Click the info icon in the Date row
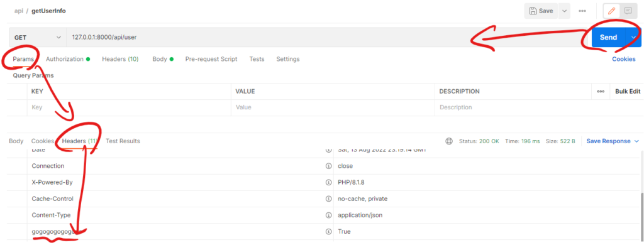This screenshot has width=644, height=245. 328,150
